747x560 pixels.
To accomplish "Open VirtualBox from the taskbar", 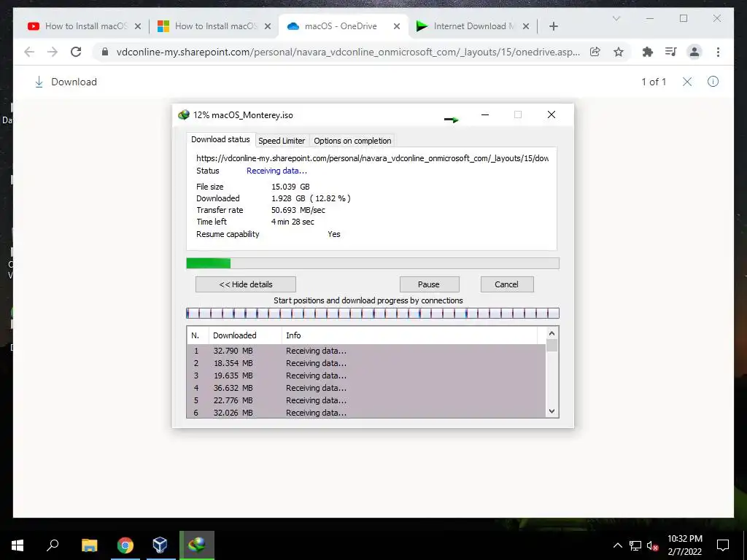I will [160, 545].
